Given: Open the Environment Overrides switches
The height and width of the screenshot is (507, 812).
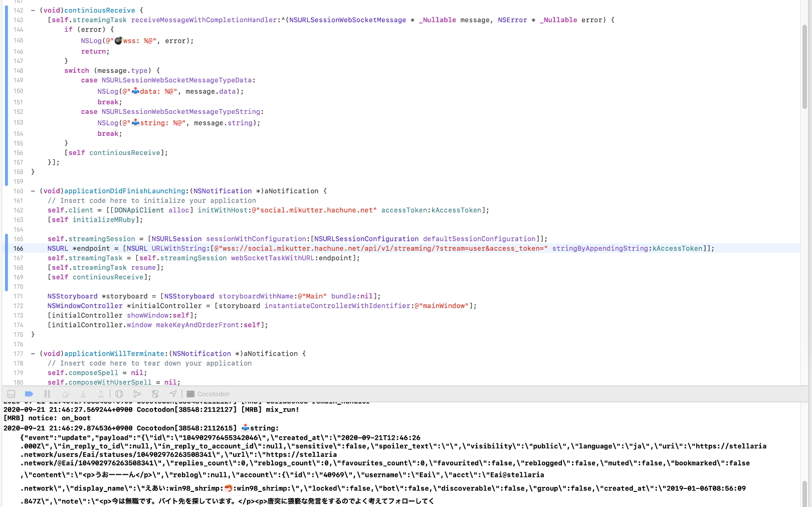Looking at the screenshot, I should tap(155, 394).
